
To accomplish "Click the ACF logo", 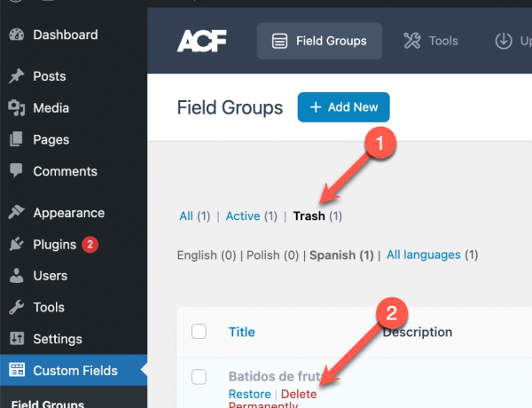I will [x=201, y=41].
